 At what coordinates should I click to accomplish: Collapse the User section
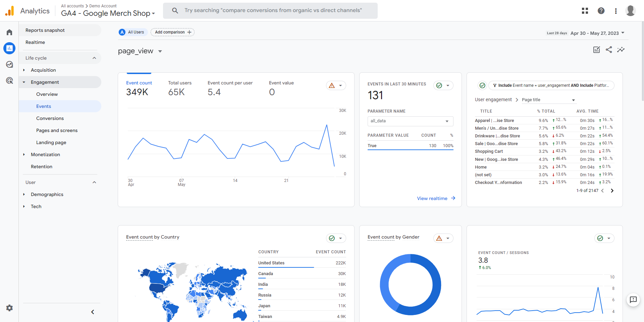pos(94,182)
